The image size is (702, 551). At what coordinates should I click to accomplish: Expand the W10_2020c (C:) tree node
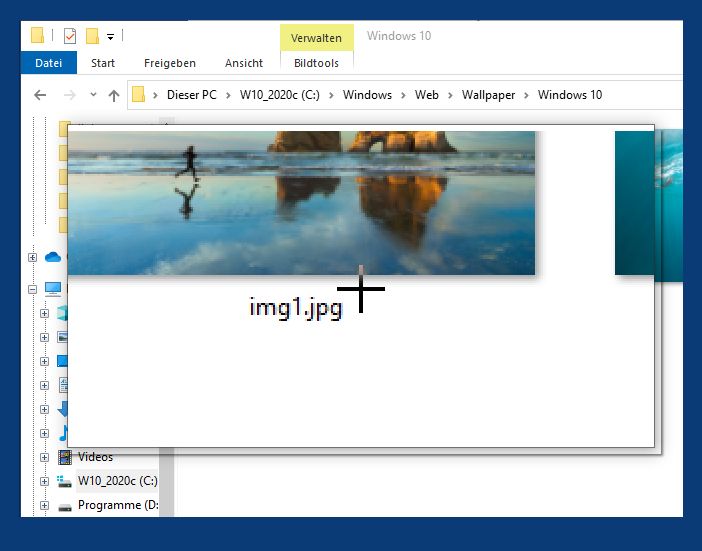tap(44, 482)
